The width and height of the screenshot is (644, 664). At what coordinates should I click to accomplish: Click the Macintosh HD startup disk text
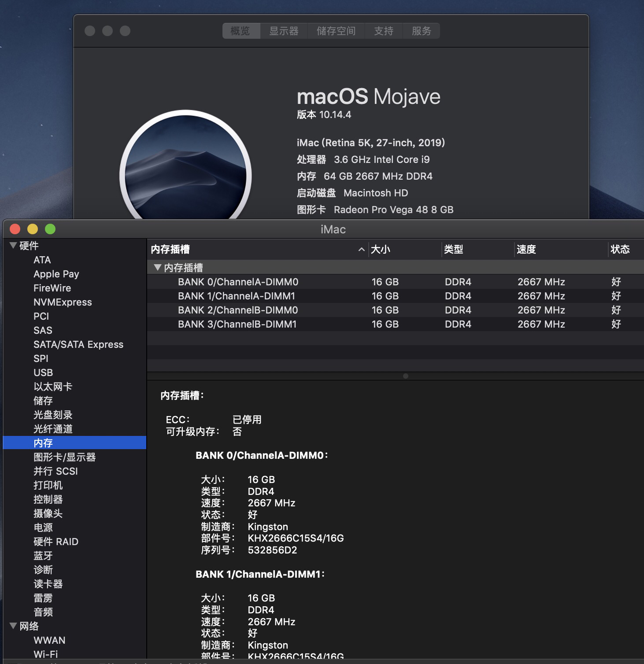point(376,193)
